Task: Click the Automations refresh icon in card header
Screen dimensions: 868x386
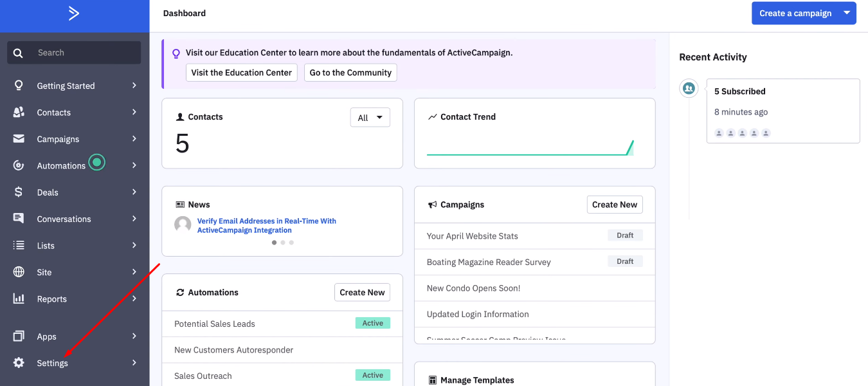Action: (180, 292)
